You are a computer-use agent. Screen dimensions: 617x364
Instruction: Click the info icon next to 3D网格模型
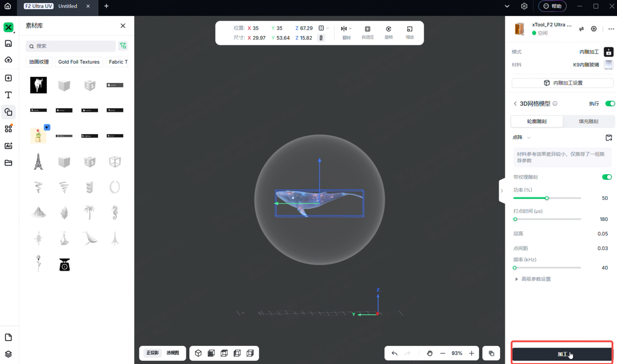click(555, 103)
